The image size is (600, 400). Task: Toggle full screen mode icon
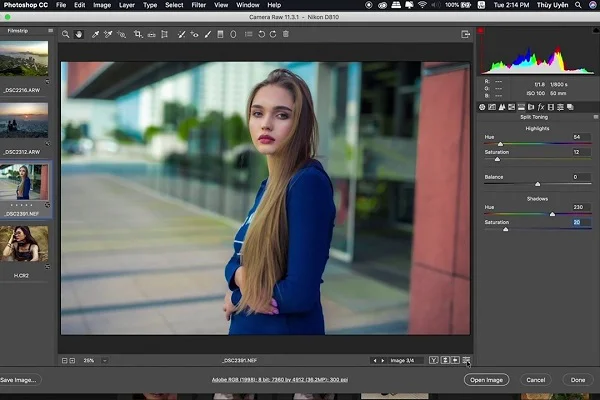coord(465,34)
